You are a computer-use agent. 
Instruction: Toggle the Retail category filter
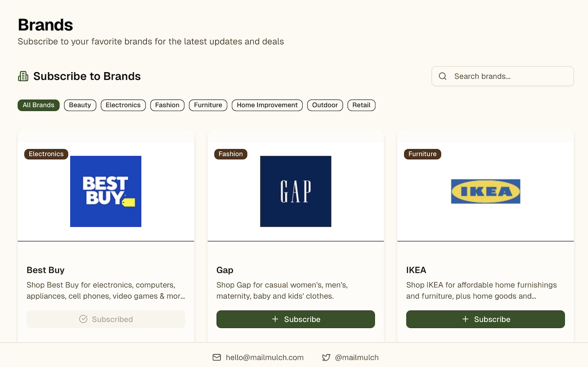click(x=361, y=105)
